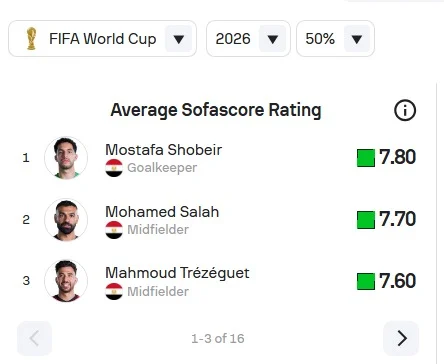The width and height of the screenshot is (444, 364).
Task: Click the info icon beside Average Sofascore Rating
Action: pyautogui.click(x=405, y=110)
